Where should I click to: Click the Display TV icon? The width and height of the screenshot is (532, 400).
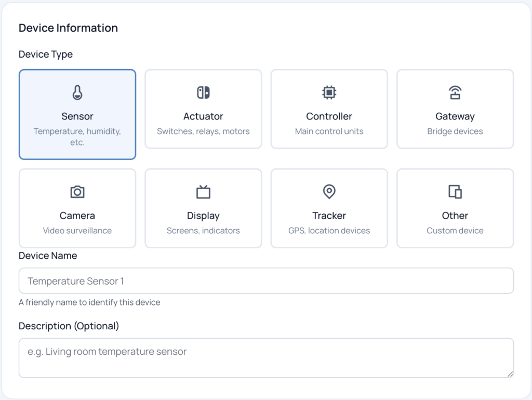(203, 192)
